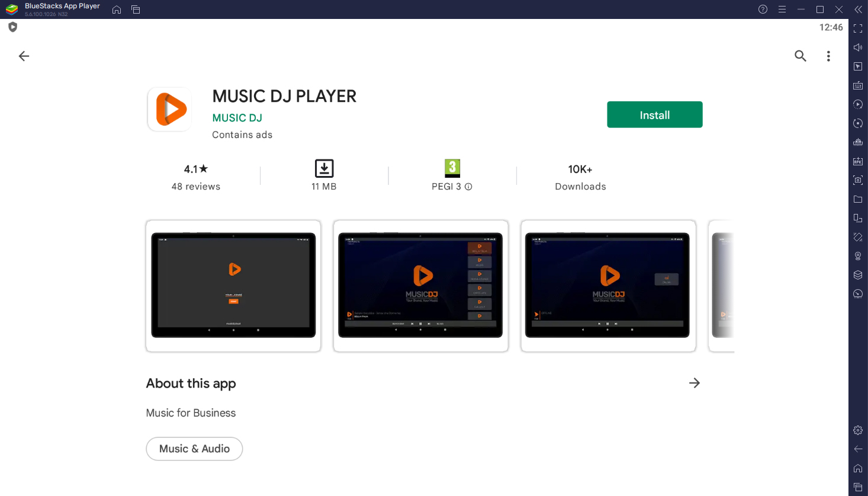Viewport: 868px width, 496px height.
Task: Open media folder from sidebar
Action: (x=858, y=199)
